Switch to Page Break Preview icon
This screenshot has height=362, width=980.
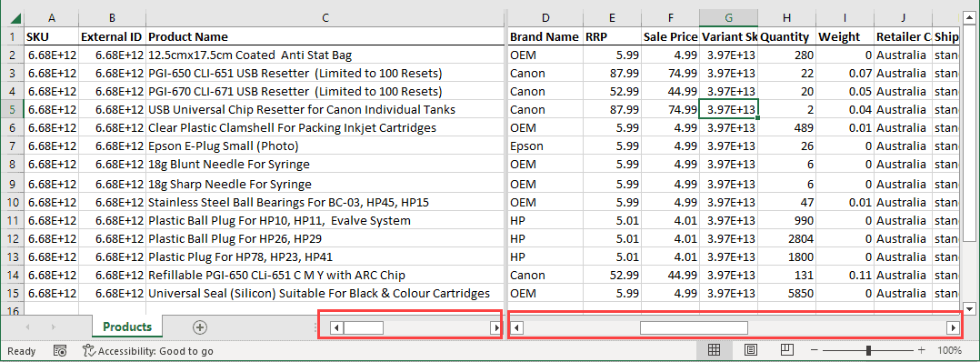(788, 351)
